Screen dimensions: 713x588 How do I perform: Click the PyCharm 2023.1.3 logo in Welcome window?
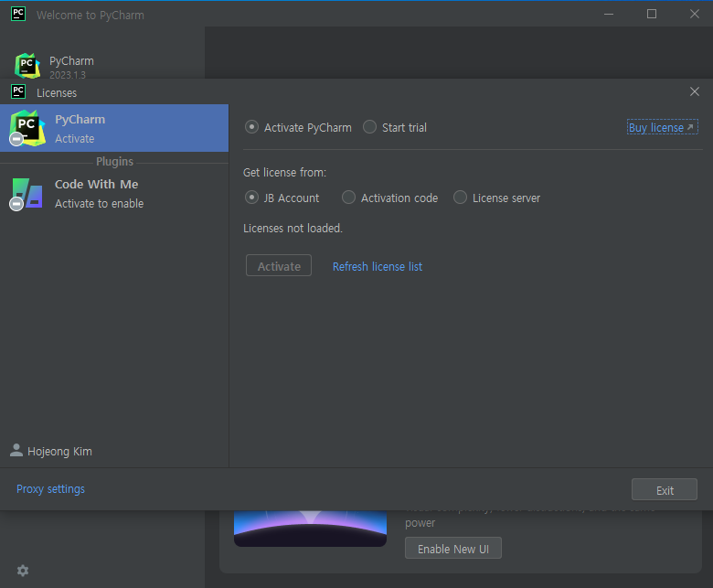click(x=27, y=66)
